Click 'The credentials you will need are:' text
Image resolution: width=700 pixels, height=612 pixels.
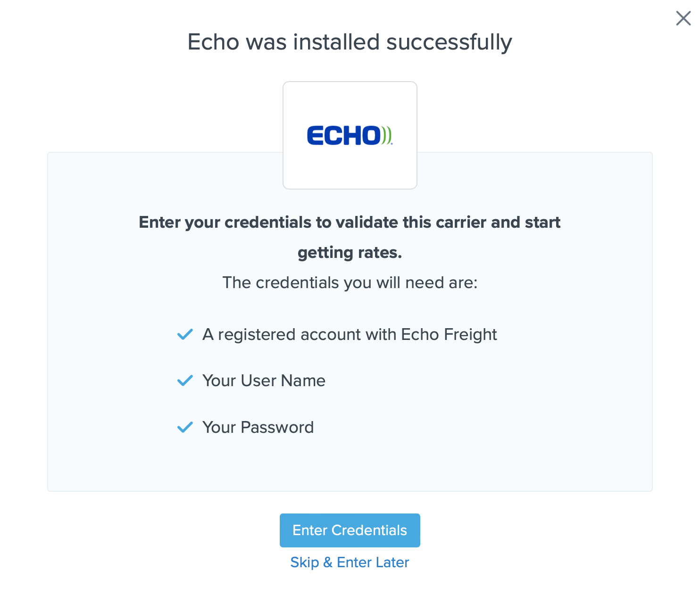[350, 283]
